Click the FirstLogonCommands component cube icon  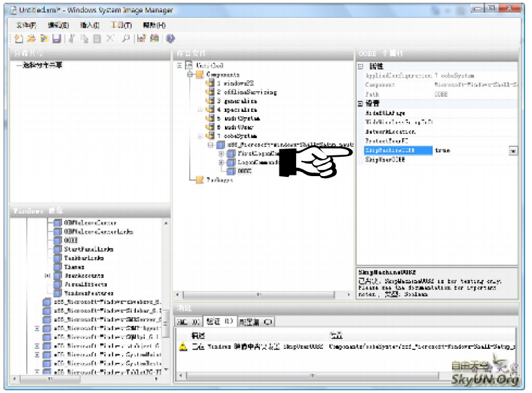coord(231,153)
